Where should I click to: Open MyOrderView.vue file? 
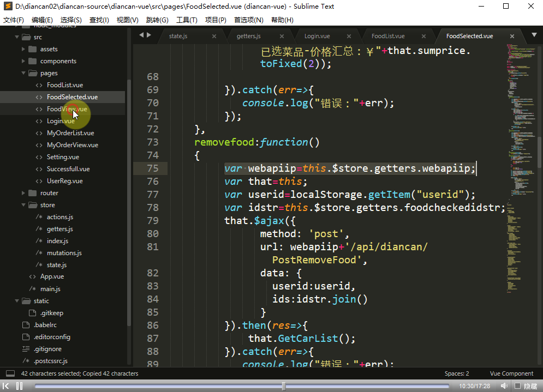tap(73, 145)
